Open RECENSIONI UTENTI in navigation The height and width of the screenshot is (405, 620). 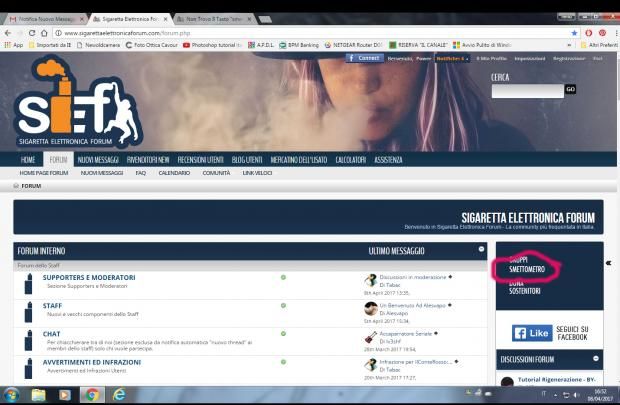pos(200,160)
